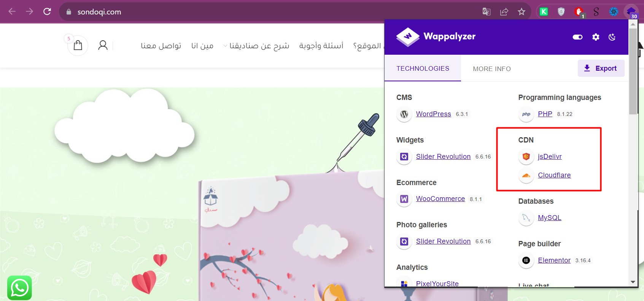Open the Wappalyzer extension toolbar icon
This screenshot has width=644, height=301.
click(x=631, y=12)
